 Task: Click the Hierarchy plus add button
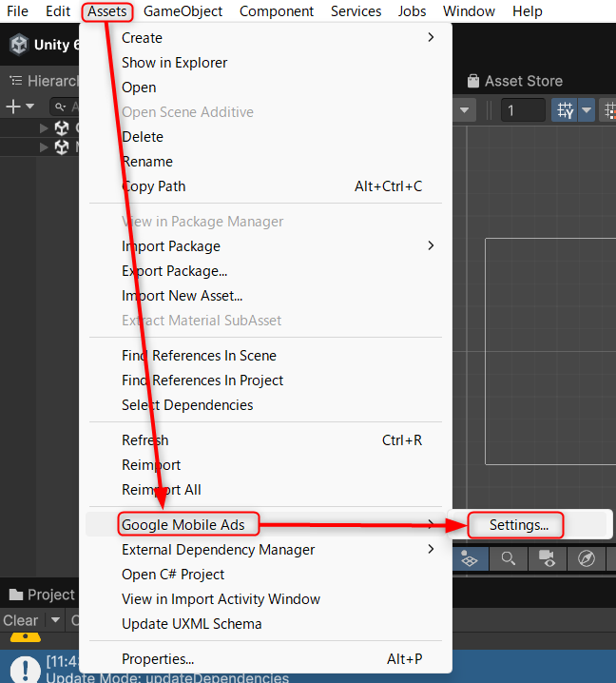13,107
